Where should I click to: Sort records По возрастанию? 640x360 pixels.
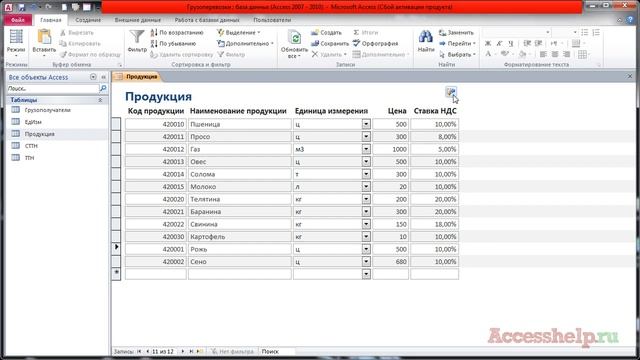coord(177,32)
